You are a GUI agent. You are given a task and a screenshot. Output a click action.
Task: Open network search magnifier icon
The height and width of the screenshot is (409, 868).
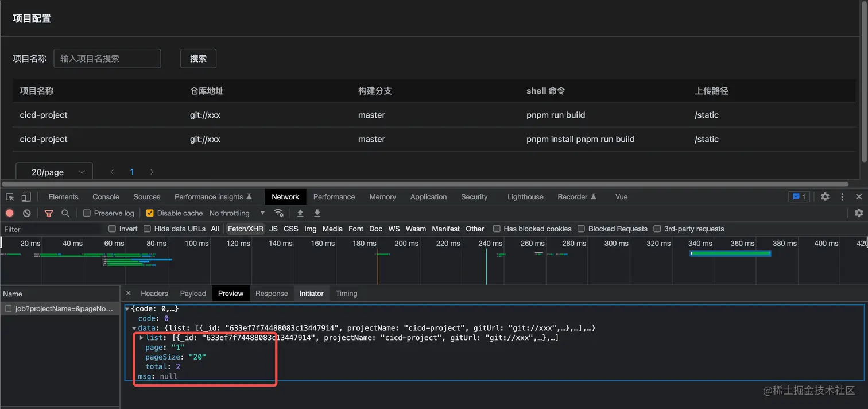click(x=65, y=213)
